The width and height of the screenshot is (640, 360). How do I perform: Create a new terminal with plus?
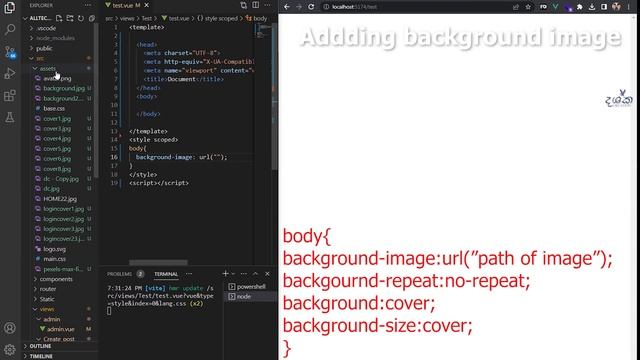pyautogui.click(x=225, y=273)
